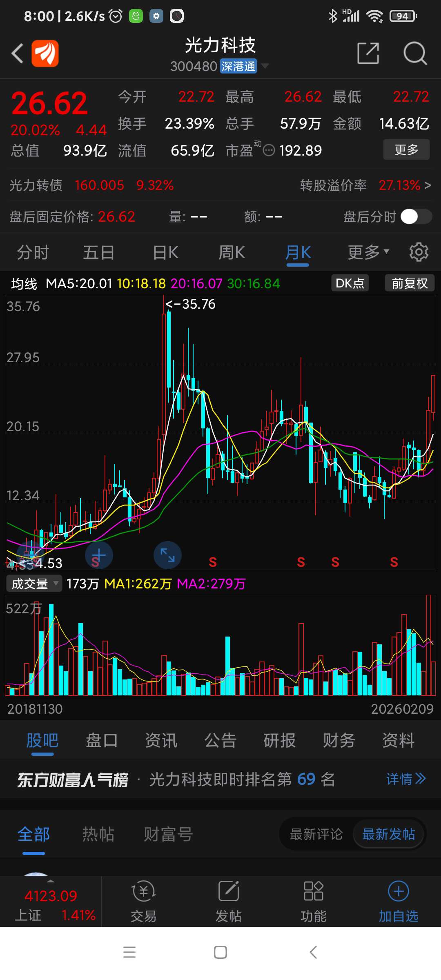Open the P/E info bubble icon
This screenshot has width=441, height=980.
[x=269, y=150]
